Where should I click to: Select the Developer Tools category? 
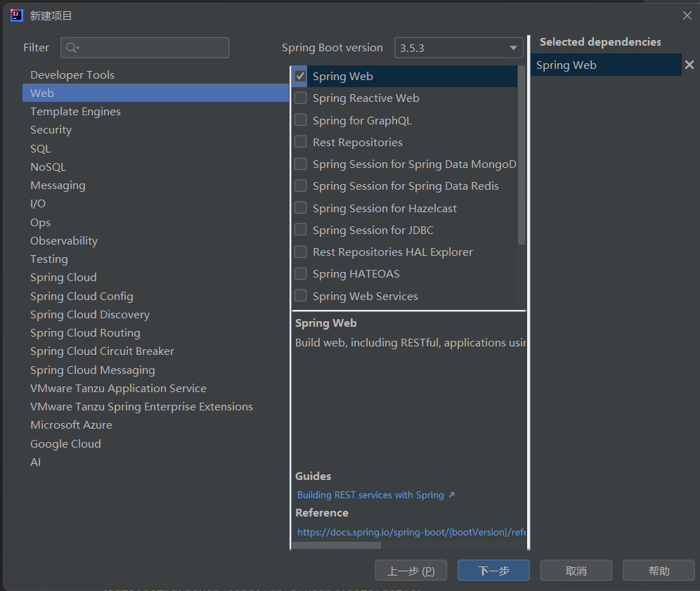pyautogui.click(x=156, y=74)
